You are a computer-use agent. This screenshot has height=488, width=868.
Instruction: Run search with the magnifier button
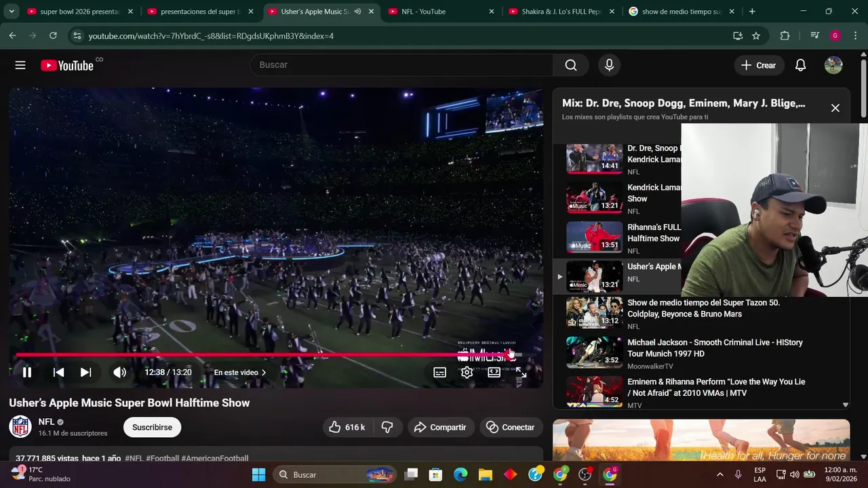pos(571,65)
